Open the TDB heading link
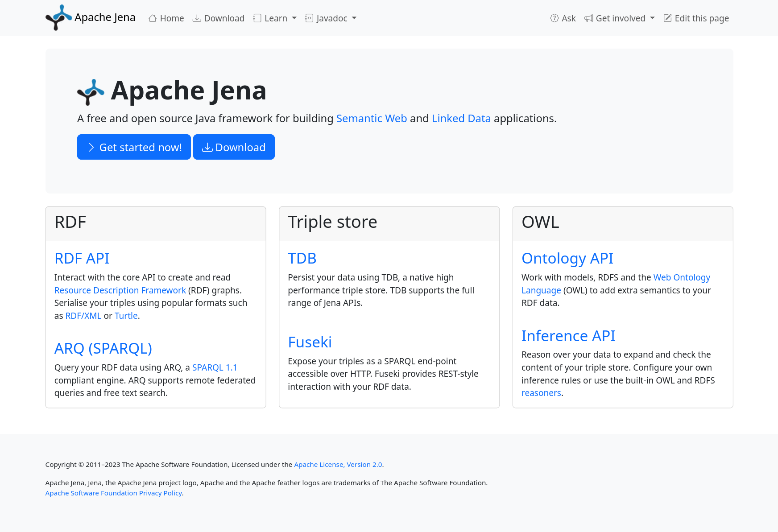 [x=302, y=258]
